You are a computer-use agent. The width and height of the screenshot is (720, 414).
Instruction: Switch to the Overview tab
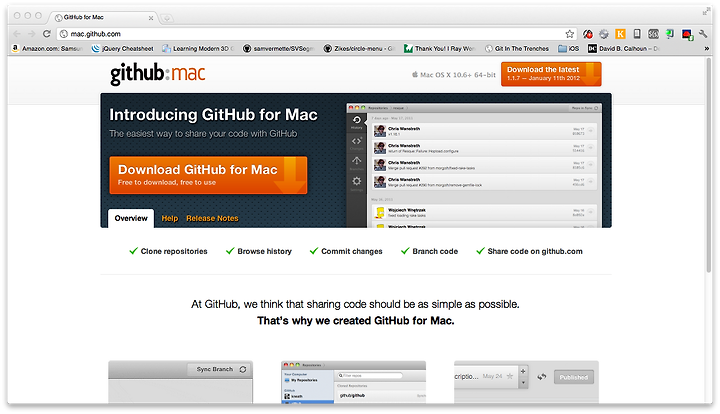tap(131, 218)
